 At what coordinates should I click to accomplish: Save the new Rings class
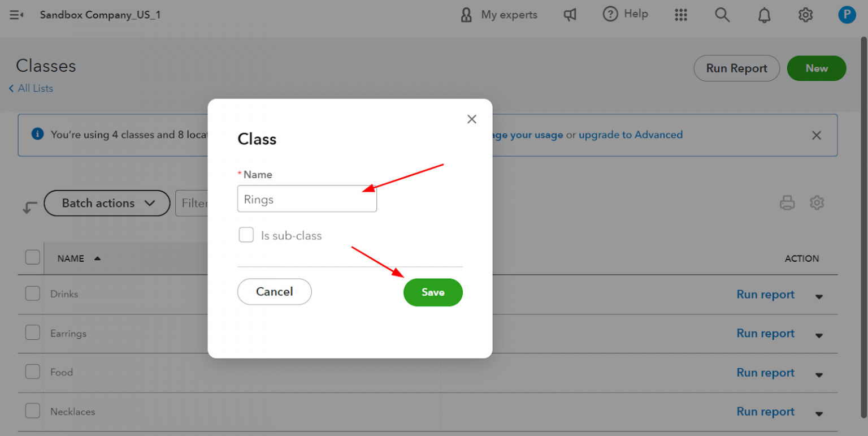point(433,292)
